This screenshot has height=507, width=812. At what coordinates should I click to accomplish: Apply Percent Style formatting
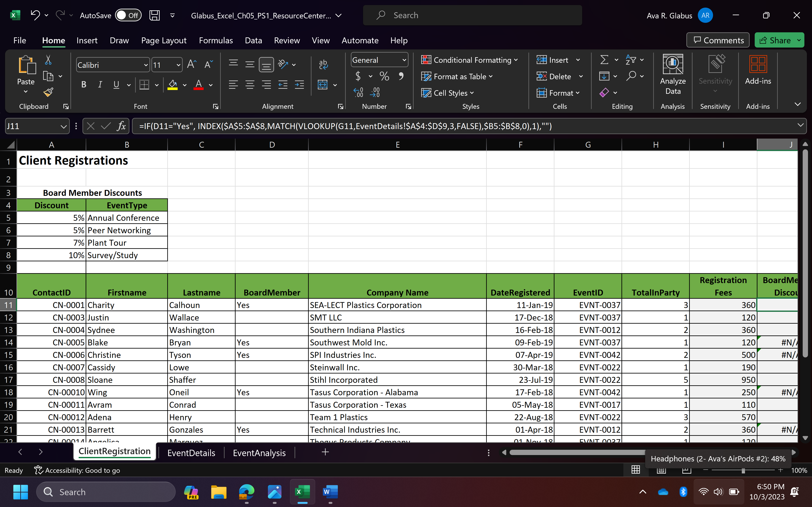384,76
